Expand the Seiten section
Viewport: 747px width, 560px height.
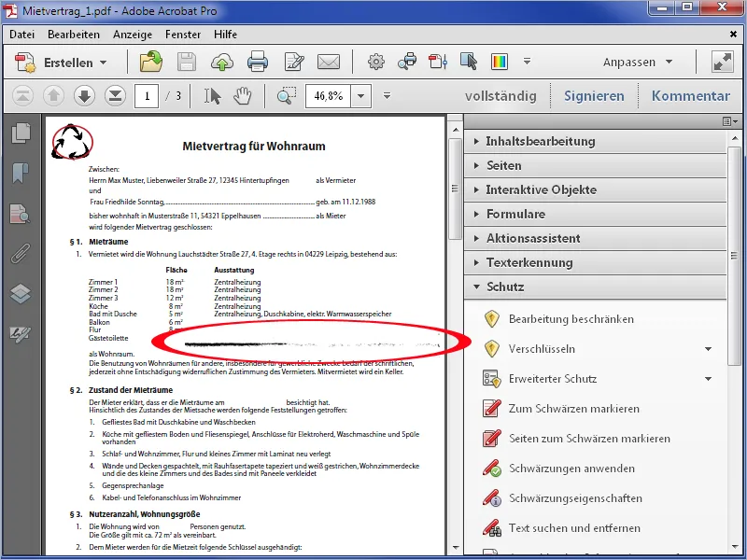tap(595, 166)
